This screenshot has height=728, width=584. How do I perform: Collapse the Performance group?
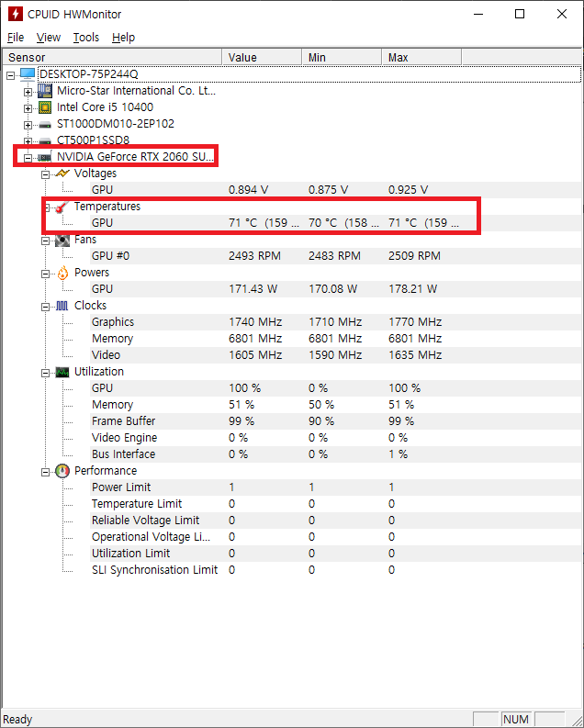[45, 472]
